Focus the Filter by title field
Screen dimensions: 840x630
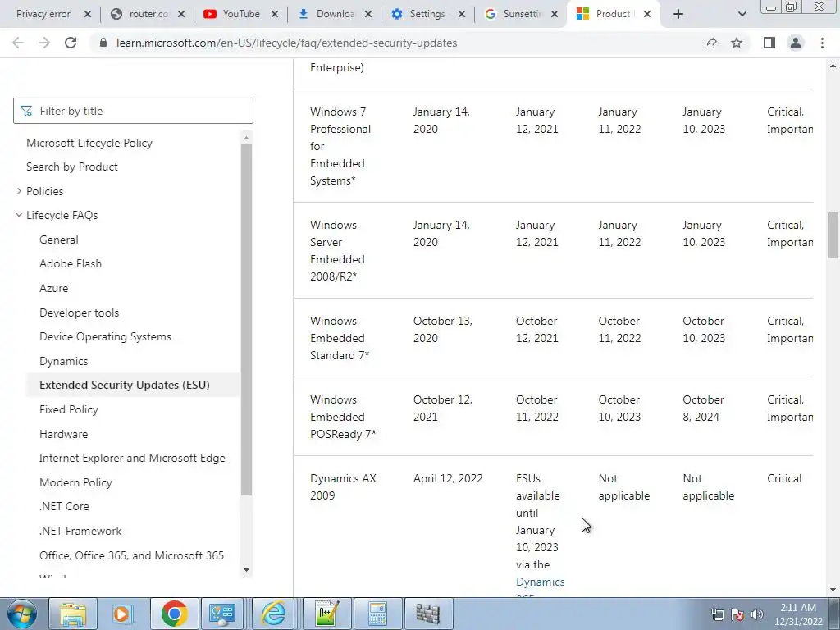(133, 111)
